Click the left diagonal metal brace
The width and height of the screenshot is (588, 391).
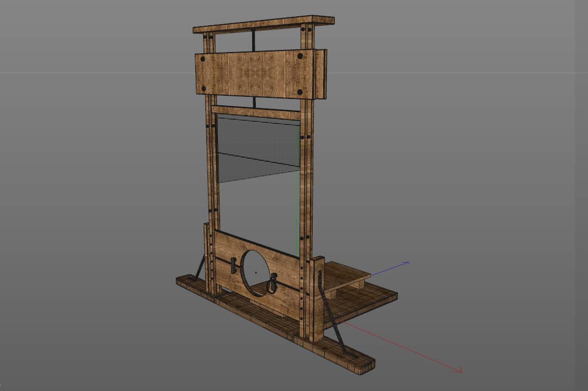coord(200,268)
